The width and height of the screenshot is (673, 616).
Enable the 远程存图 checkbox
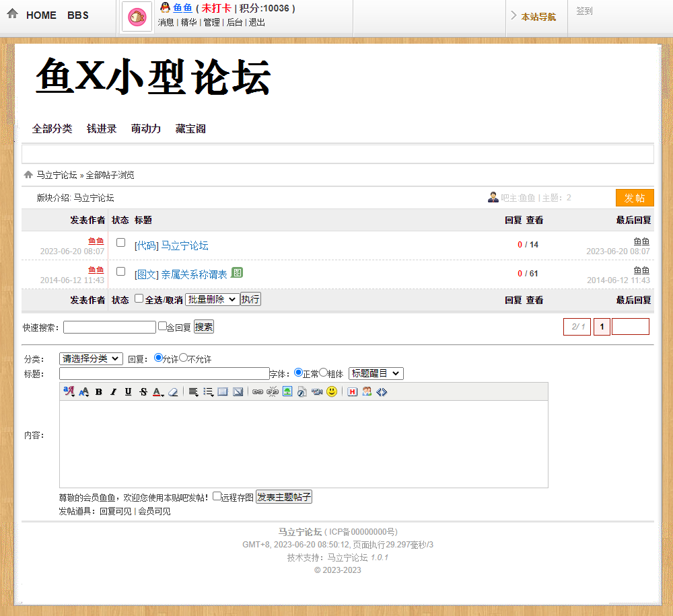[x=217, y=496]
